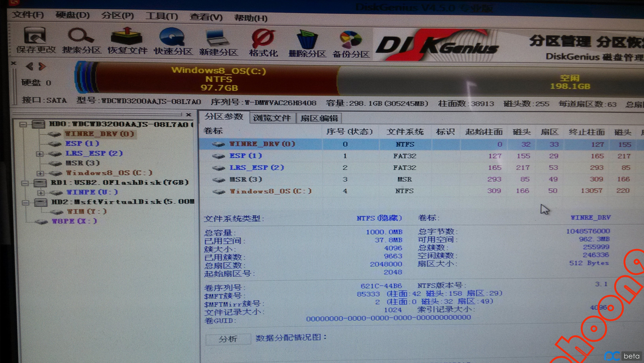Click the 起始柱面 column header
644x363 pixels.
point(484,132)
